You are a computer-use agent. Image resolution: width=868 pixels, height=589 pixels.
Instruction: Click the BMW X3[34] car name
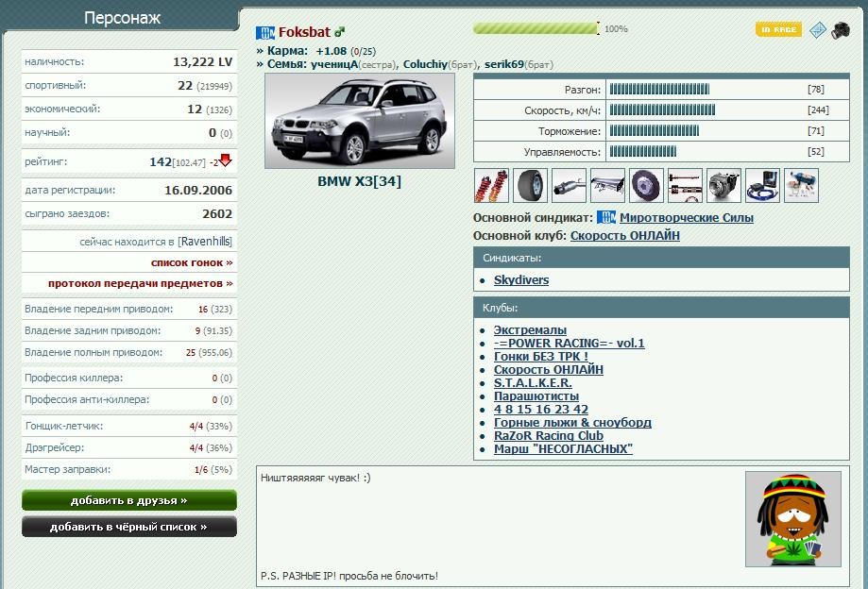[359, 181]
